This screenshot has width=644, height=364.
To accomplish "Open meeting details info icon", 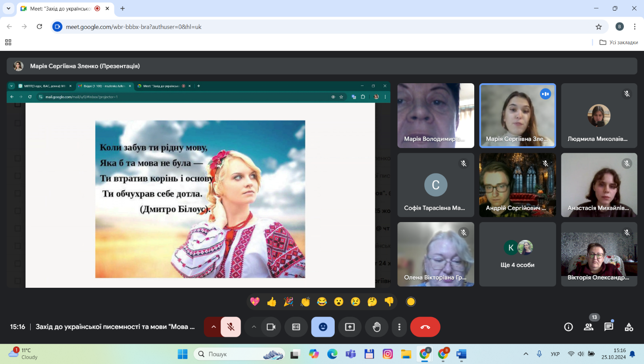I will click(x=568, y=327).
